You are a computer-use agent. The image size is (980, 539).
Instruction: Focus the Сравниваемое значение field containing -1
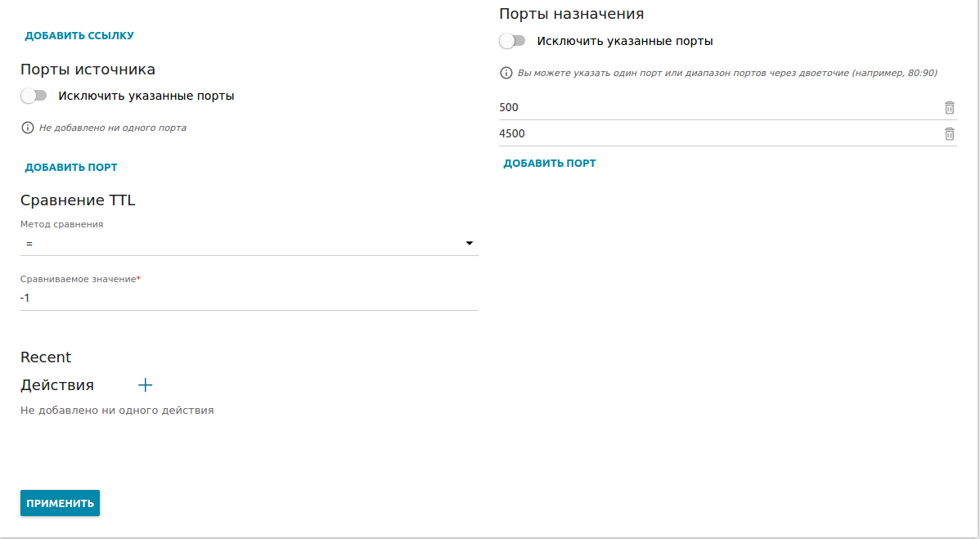tap(245, 298)
